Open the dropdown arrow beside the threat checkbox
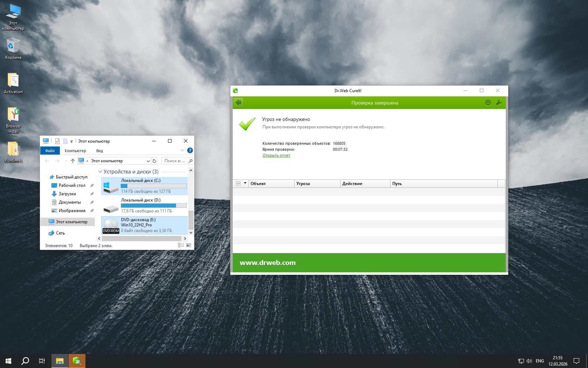 click(x=245, y=183)
